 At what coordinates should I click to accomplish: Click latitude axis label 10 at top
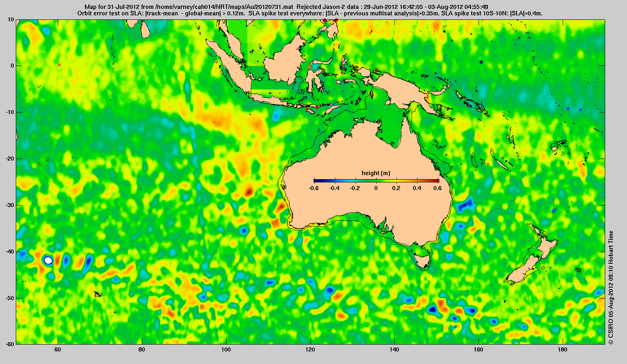coord(11,19)
